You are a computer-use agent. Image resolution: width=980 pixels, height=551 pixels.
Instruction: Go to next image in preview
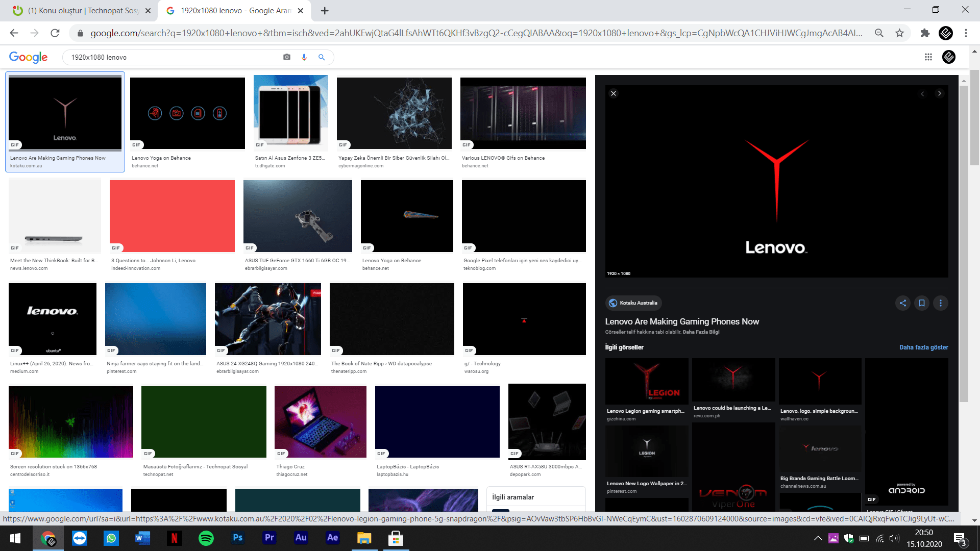(x=939, y=93)
